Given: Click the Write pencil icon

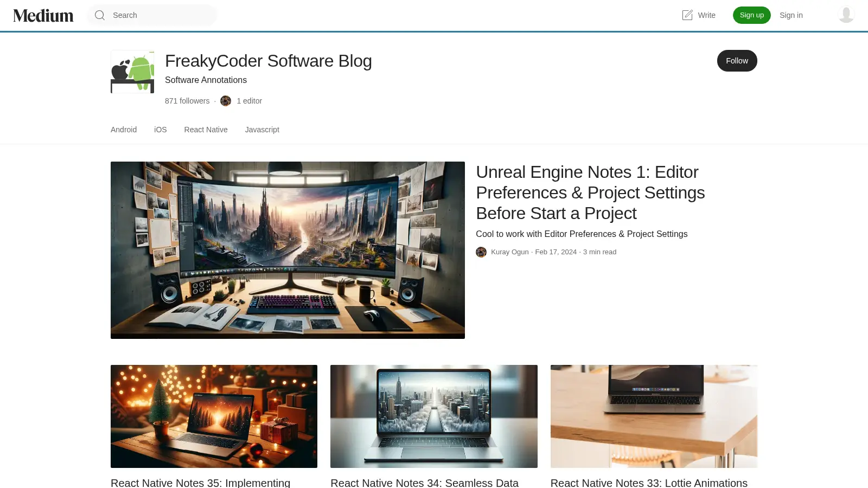Looking at the screenshot, I should click(687, 15).
